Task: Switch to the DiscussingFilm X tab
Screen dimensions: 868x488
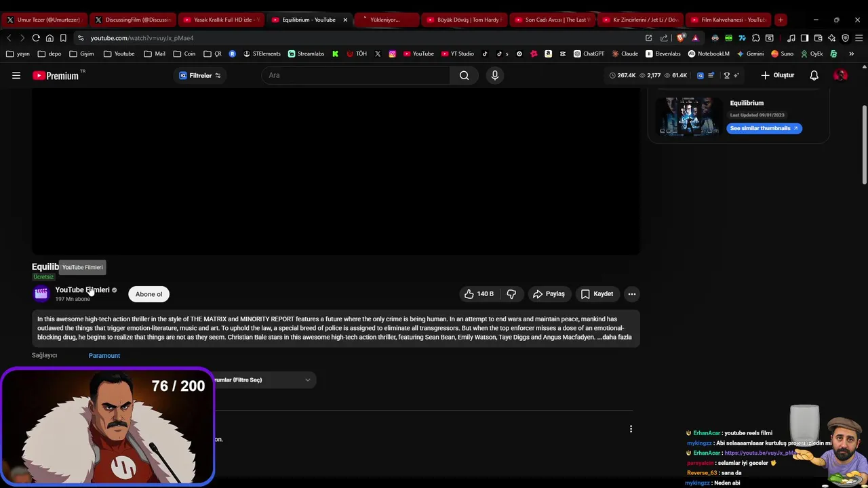Action: [133, 20]
